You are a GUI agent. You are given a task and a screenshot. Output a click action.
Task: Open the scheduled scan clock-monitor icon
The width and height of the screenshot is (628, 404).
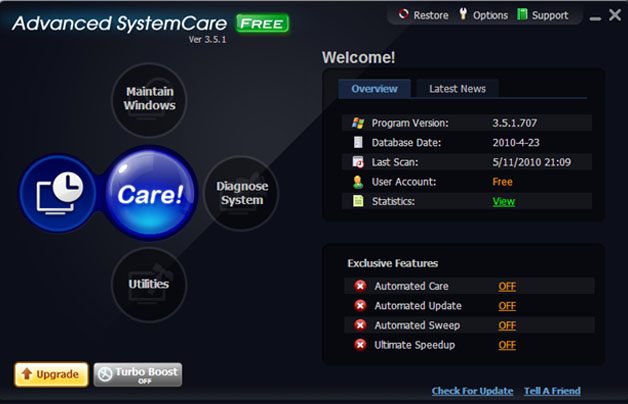(58, 193)
